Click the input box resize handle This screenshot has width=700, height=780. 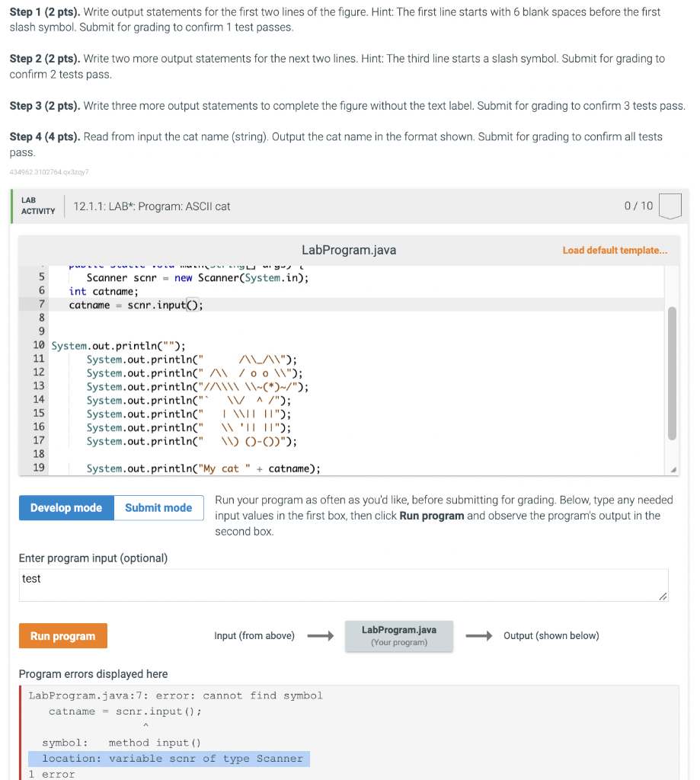point(663,596)
